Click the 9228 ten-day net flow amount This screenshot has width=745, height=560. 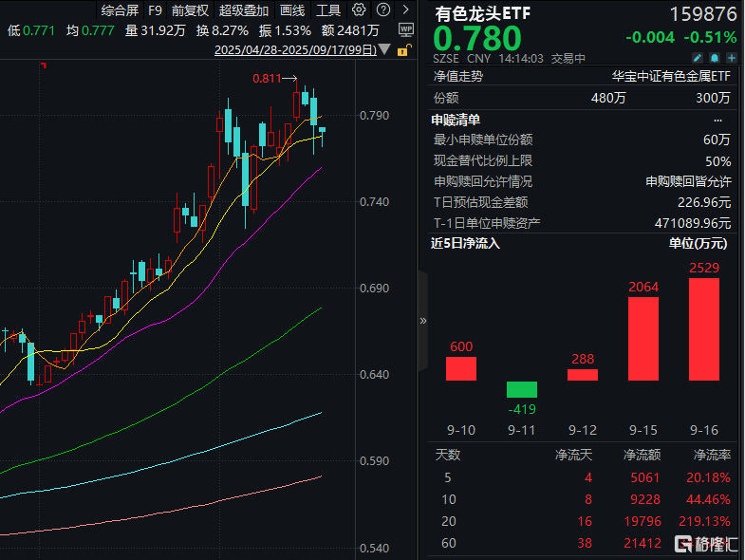pos(645,499)
